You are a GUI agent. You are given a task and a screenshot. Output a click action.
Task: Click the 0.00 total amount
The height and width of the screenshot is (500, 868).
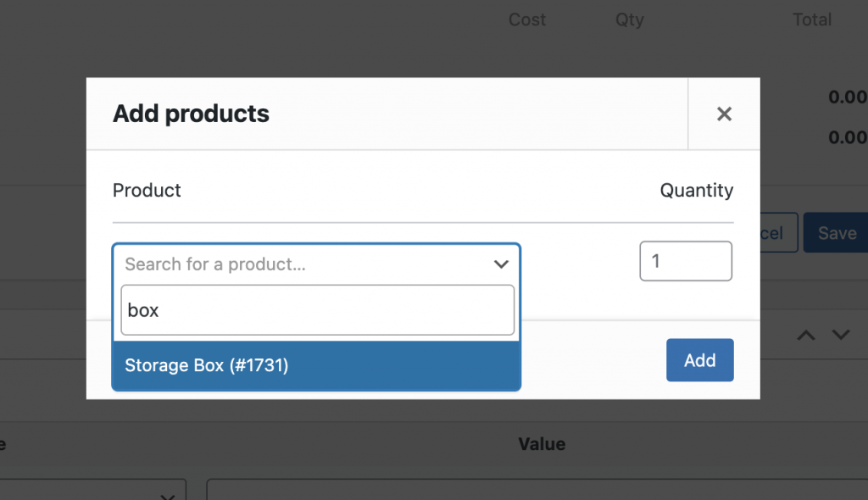[x=847, y=97]
